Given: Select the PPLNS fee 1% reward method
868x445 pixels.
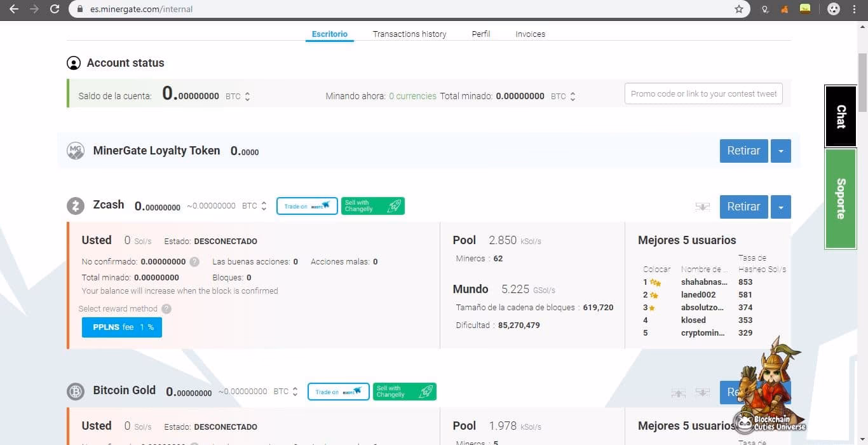Looking at the screenshot, I should 122,327.
